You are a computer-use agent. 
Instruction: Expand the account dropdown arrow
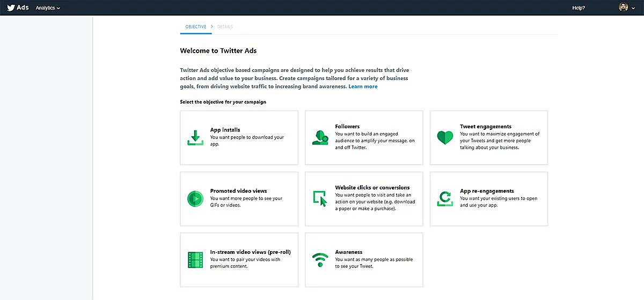(633, 8)
